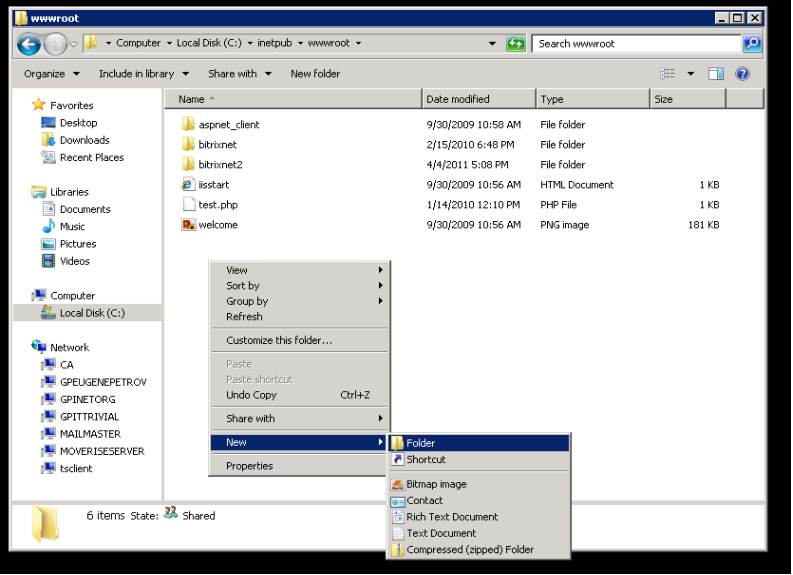Image resolution: width=793 pixels, height=575 pixels.
Task: Click the Network icon in the sidebar
Action: coord(38,346)
